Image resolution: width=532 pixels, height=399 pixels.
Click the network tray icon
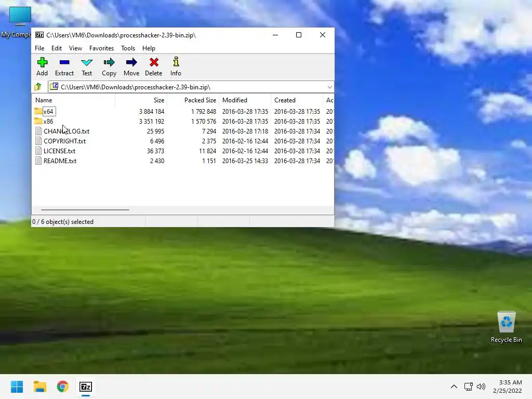(469, 387)
